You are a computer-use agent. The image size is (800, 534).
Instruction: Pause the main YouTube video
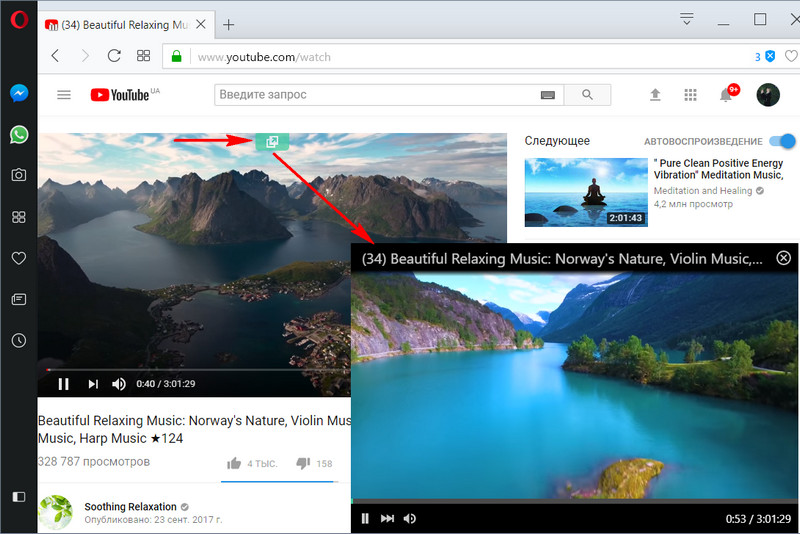[x=63, y=384]
